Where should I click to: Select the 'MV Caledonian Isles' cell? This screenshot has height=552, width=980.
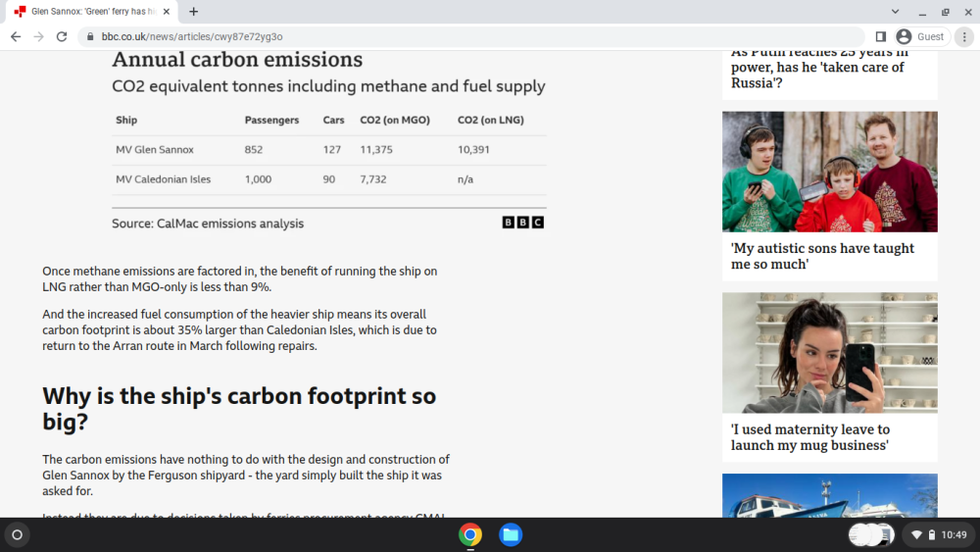[163, 179]
